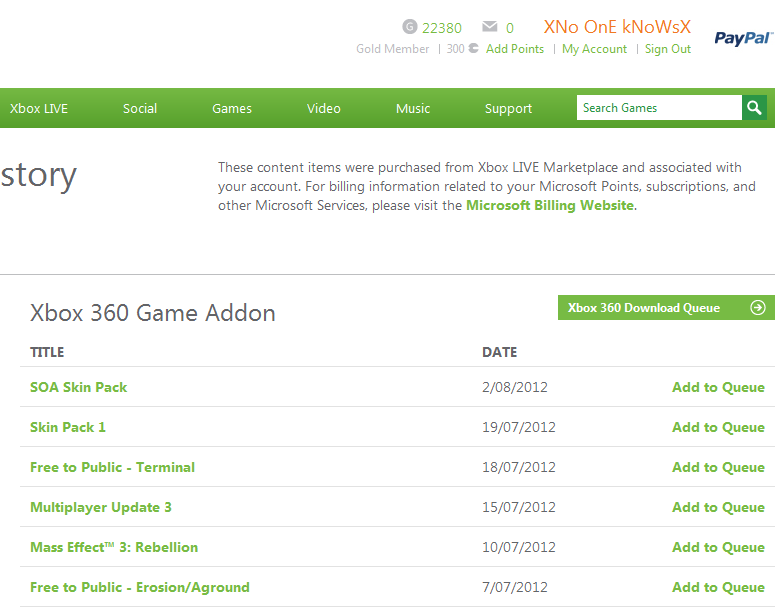Open the Xbox 360 Download Queue
The image size is (777, 607).
666,308
